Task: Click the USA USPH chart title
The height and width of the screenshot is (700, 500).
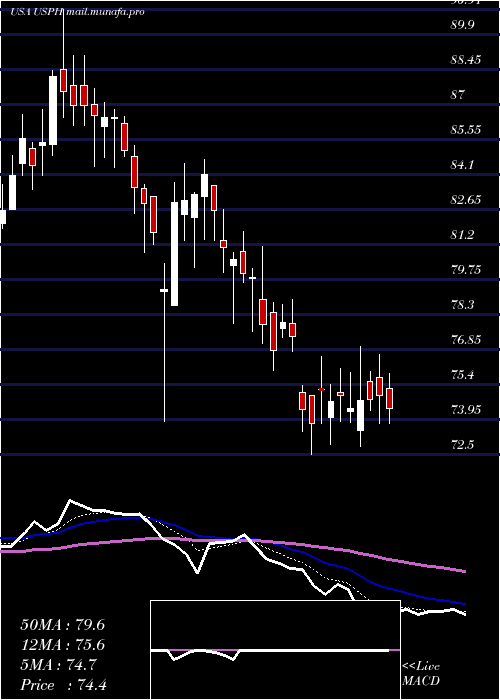Action: pos(38,12)
